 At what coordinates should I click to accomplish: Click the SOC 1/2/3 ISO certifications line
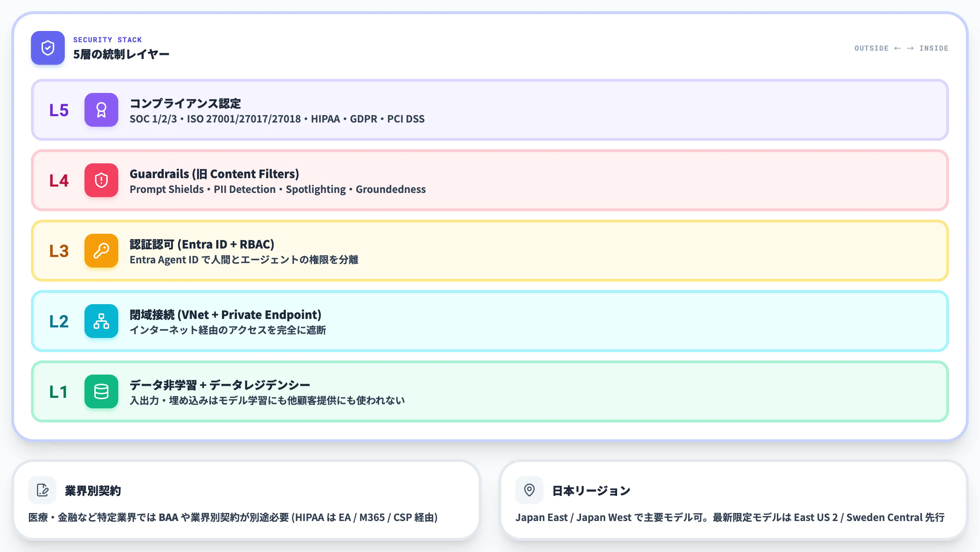pyautogui.click(x=277, y=119)
